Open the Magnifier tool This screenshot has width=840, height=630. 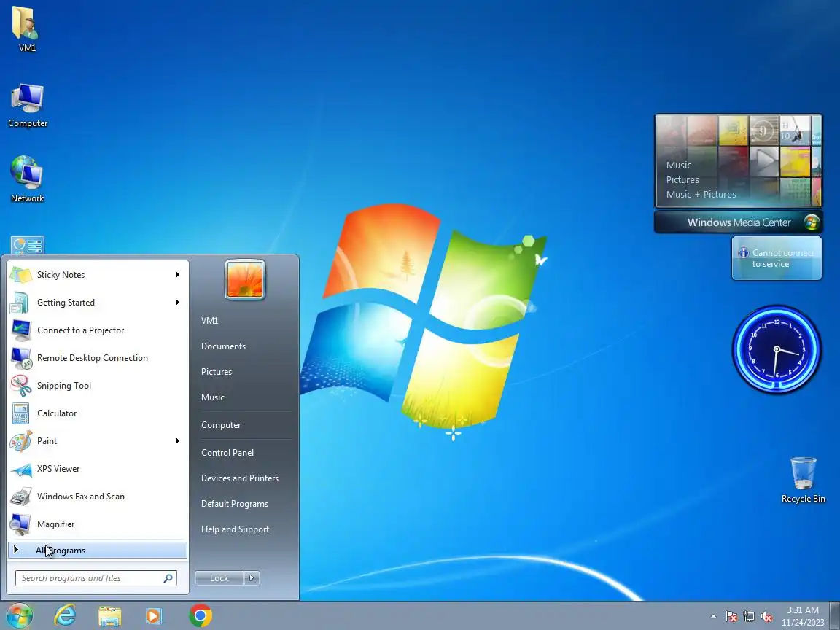click(x=98, y=524)
